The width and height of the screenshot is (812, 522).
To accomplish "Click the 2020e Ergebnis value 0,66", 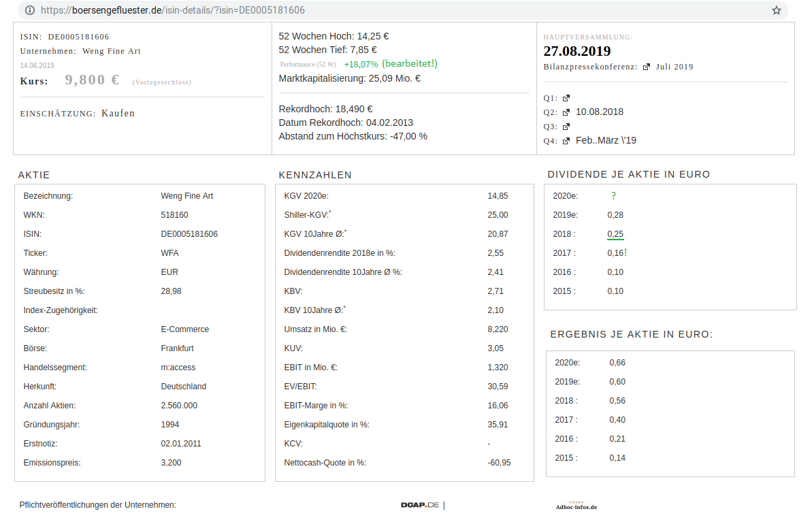I will coord(617,363).
